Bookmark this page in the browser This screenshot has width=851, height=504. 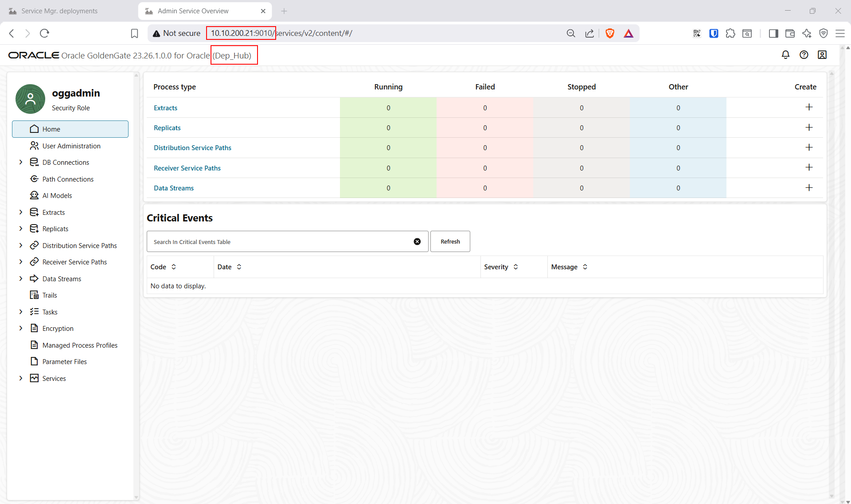point(134,33)
